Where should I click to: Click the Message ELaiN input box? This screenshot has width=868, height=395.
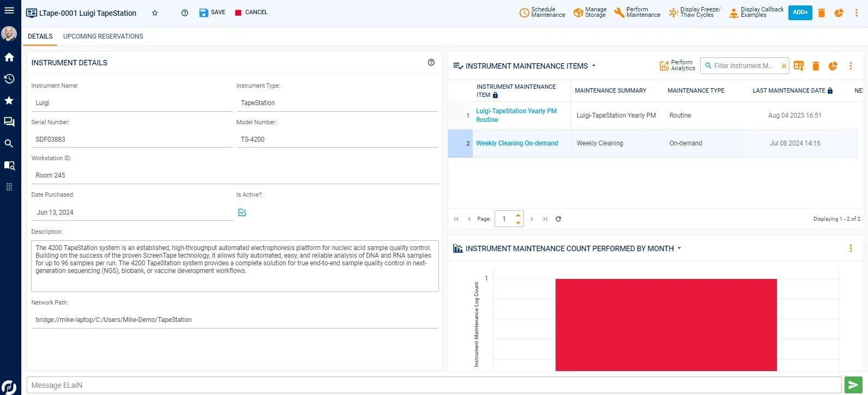tap(434, 385)
